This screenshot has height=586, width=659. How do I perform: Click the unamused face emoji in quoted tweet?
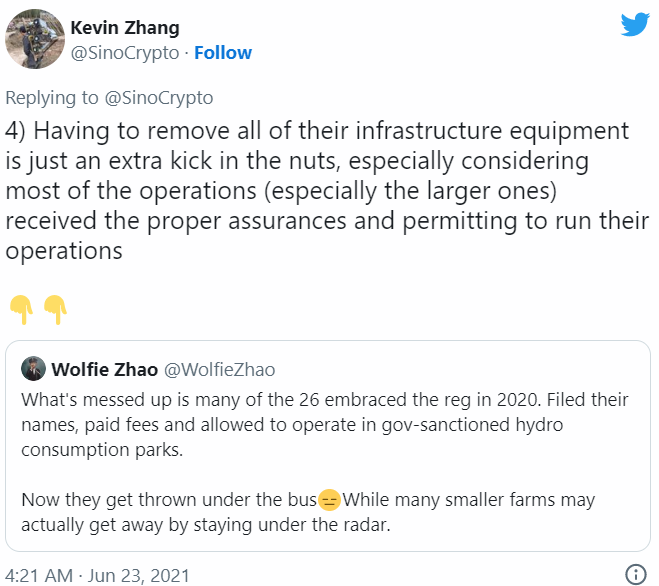[x=330, y=497]
